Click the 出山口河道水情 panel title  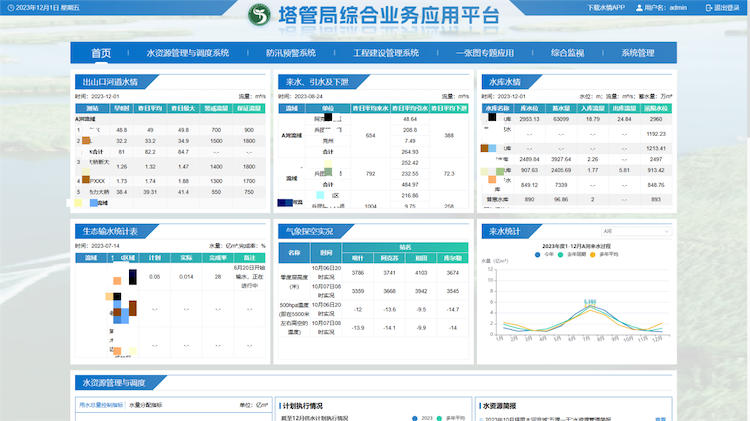[110, 82]
